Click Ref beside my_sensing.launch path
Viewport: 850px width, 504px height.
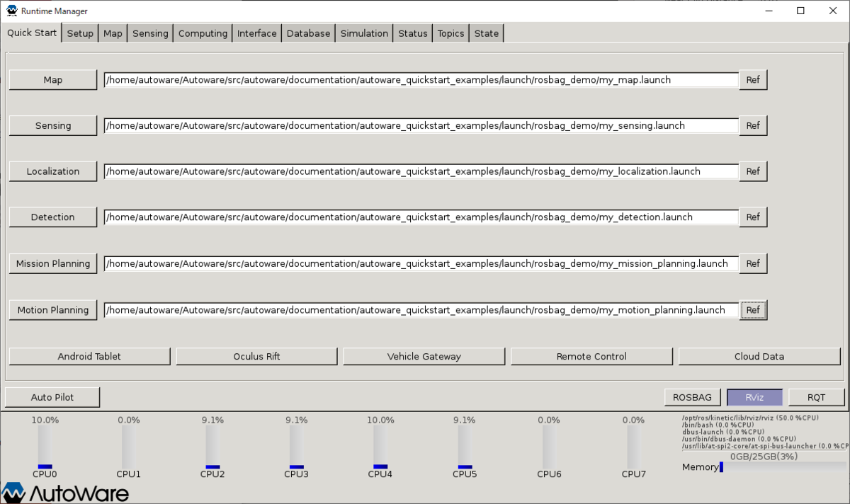click(x=753, y=125)
